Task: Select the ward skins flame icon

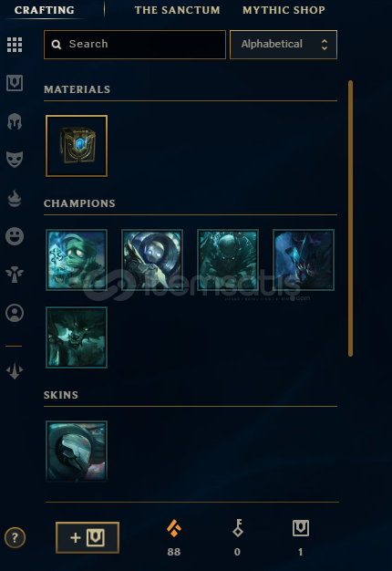Action: click(15, 198)
